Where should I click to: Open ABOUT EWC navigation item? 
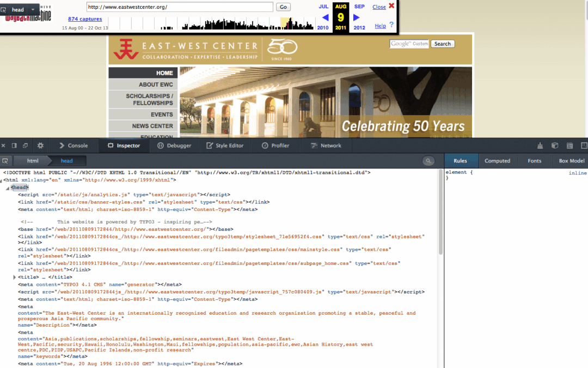143,85
